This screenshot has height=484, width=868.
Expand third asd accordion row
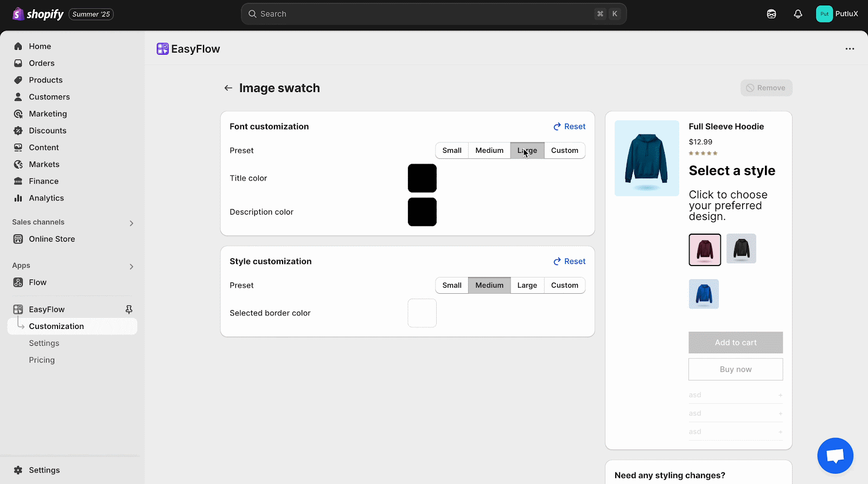736,432
